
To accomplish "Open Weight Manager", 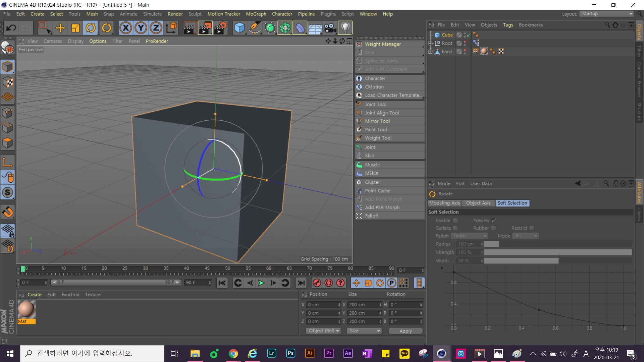I will (389, 44).
